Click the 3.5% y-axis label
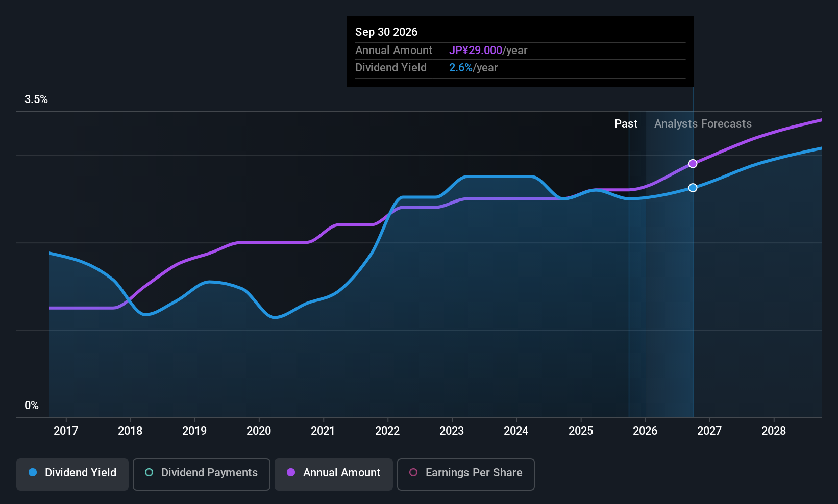Viewport: 838px width, 504px height. (x=36, y=99)
